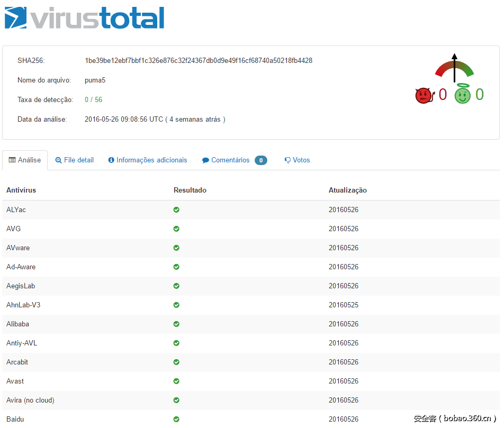Click the Nome do arquivo label
Viewport: 504px width, 428px height.
pyautogui.click(x=44, y=80)
